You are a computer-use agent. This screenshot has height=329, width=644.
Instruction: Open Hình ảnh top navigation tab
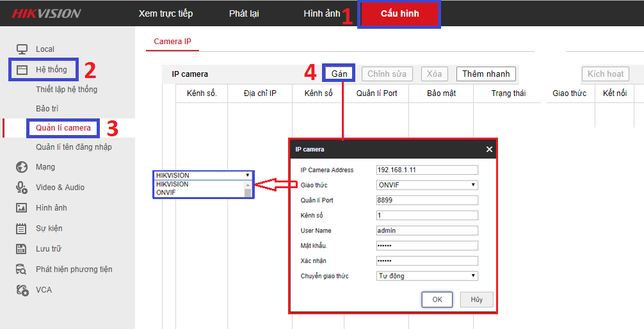coord(321,13)
